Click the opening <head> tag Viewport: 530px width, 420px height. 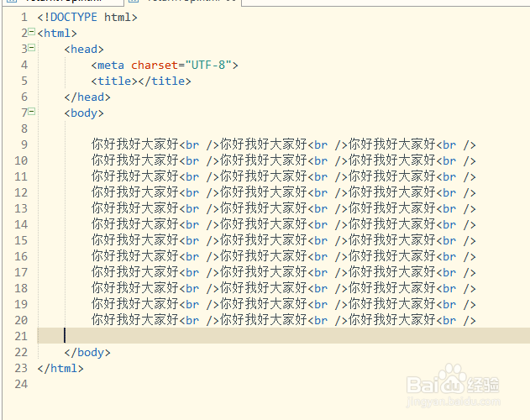(x=84, y=50)
